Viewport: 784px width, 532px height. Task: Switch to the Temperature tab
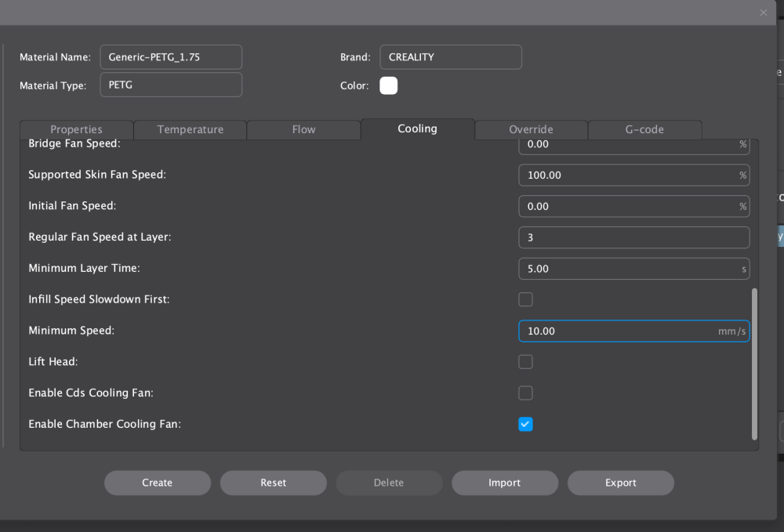(190, 129)
